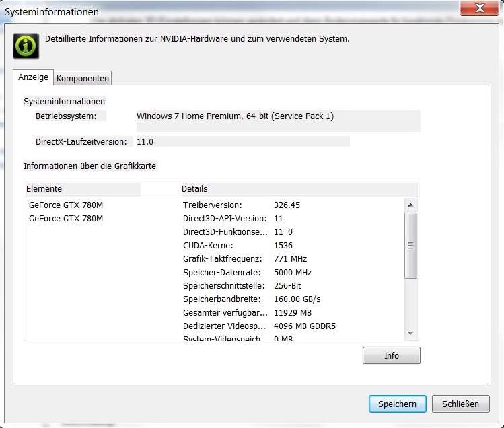Image resolution: width=504 pixels, height=428 pixels.
Task: Click the details list scrollbar thumb
Action: pos(410,246)
